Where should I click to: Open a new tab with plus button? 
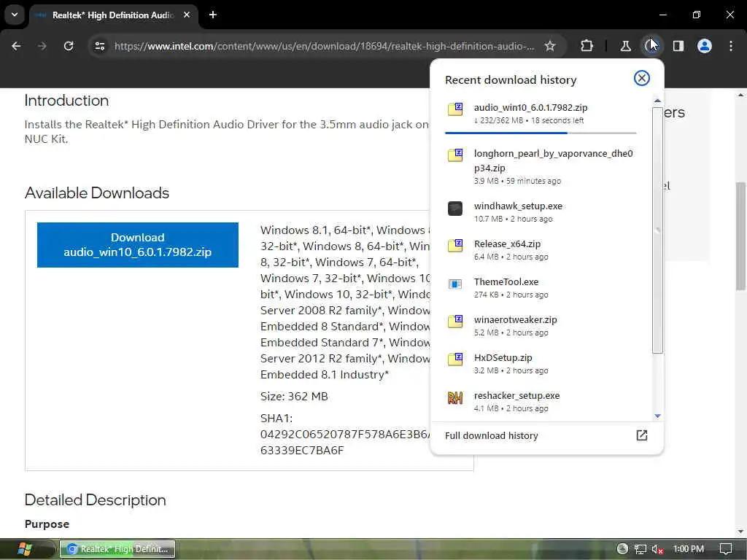click(213, 15)
